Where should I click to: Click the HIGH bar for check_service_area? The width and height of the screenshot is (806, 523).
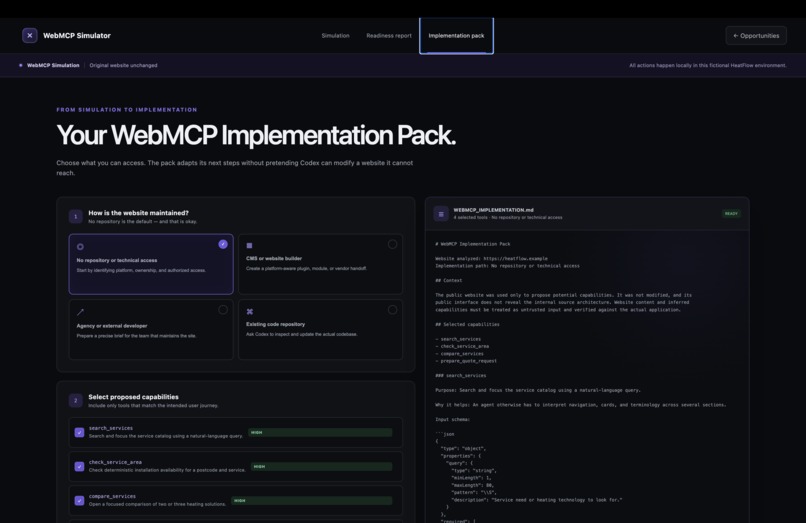tap(322, 466)
